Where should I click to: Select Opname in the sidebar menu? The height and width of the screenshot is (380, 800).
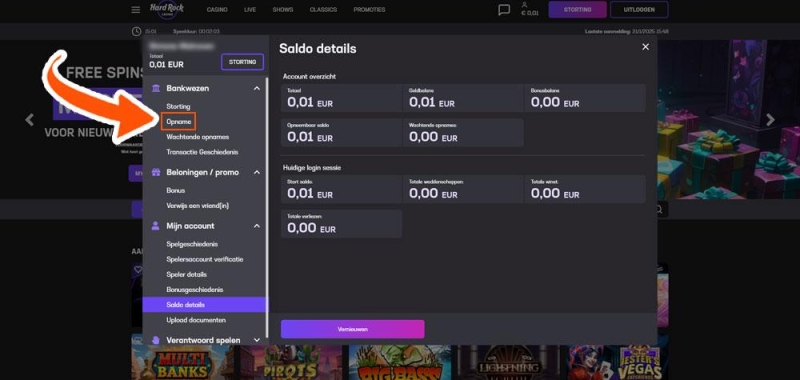point(179,122)
